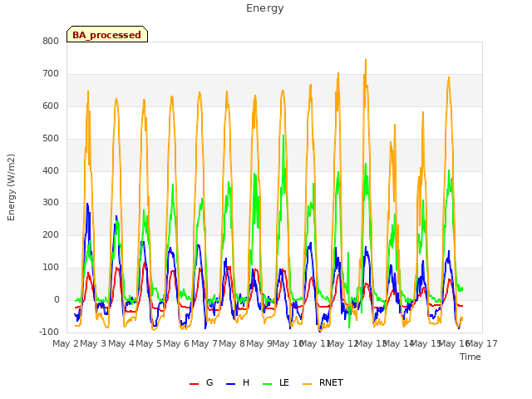Click the May 4 x-axis tick label
532x399 pixels.
[x=121, y=343]
